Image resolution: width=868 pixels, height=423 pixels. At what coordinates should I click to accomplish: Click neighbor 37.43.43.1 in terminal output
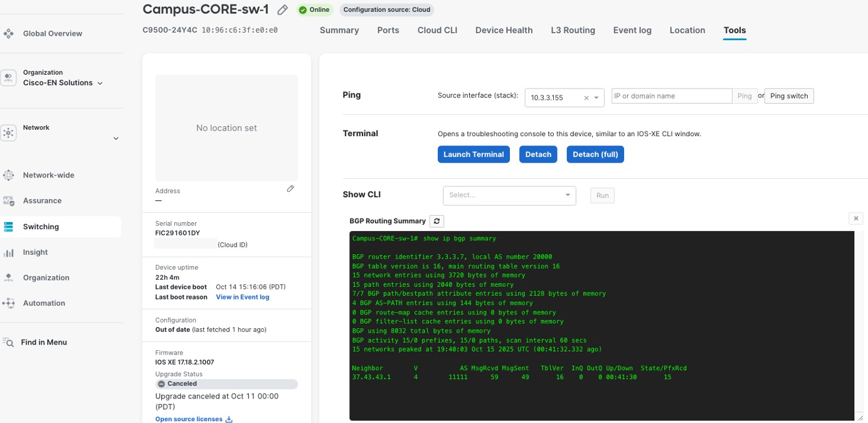tap(371, 377)
